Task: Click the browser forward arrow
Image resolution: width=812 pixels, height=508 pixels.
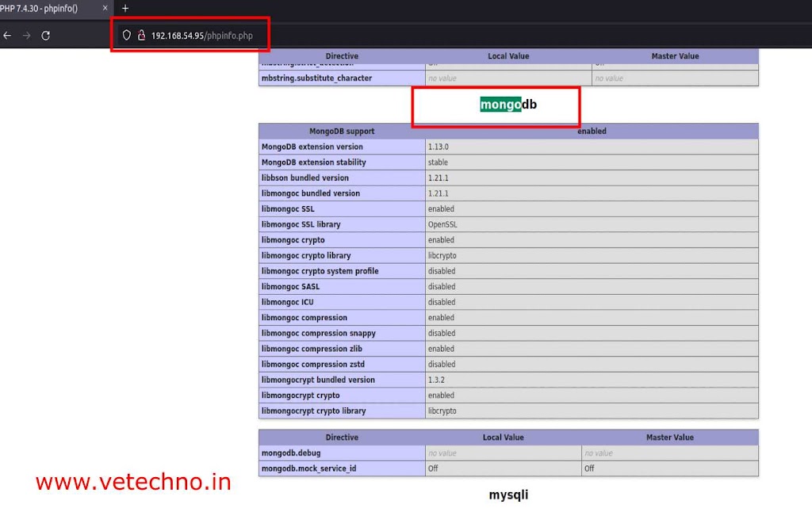Action: (26, 36)
